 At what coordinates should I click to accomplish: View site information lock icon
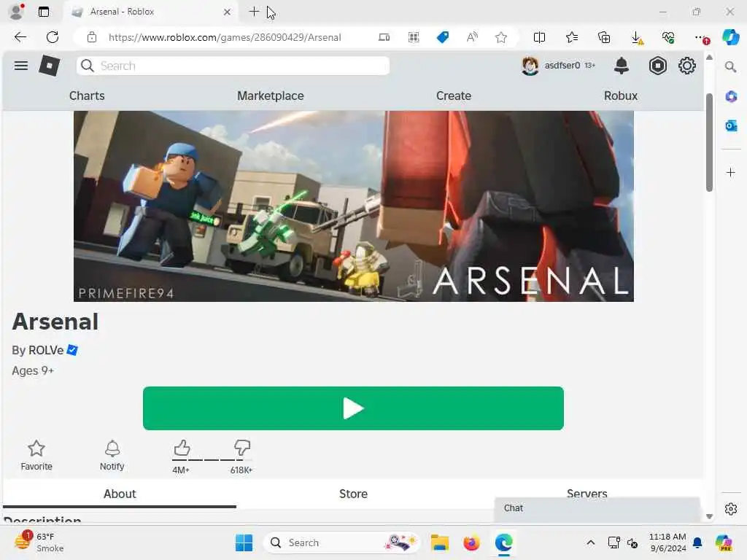coord(92,37)
